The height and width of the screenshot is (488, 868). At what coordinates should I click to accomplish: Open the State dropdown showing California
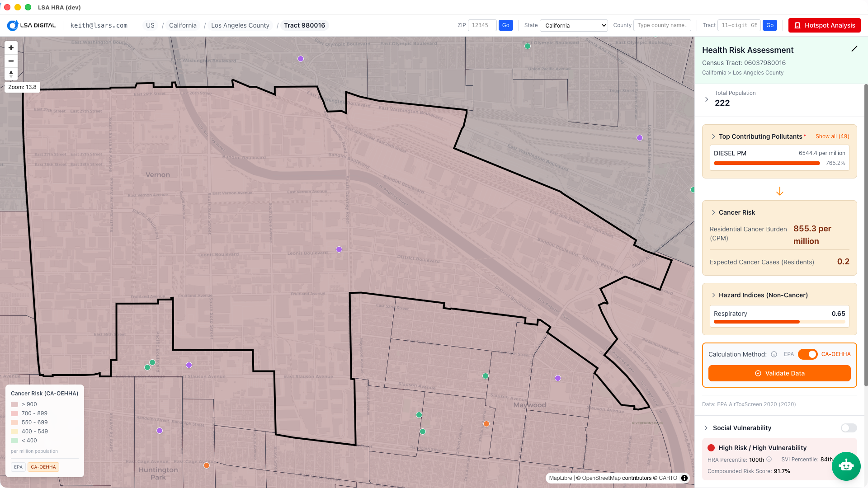pyautogui.click(x=574, y=25)
